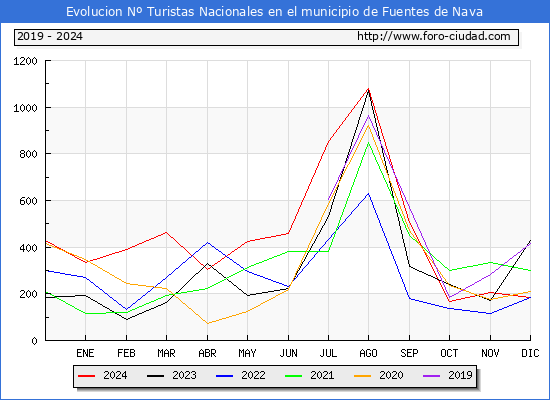Click the 200 y-axis value
This screenshot has height=400, width=550.
pyautogui.click(x=28, y=294)
